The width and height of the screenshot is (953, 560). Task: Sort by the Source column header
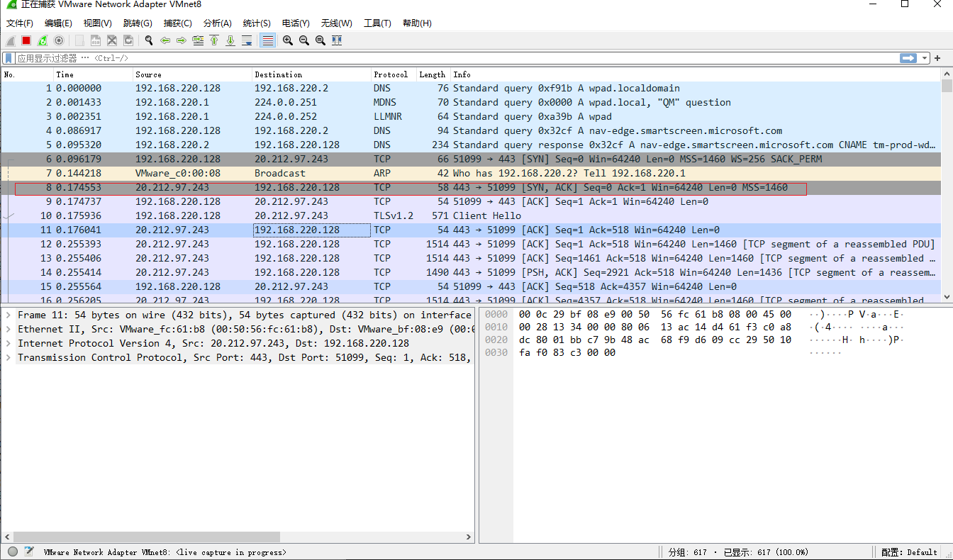[x=192, y=74]
